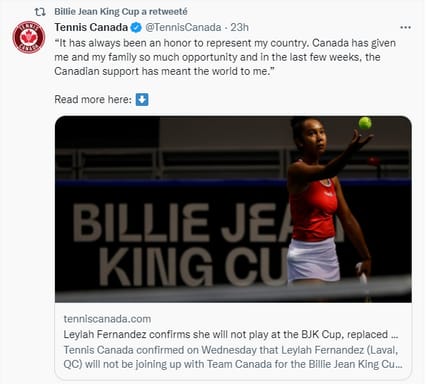Click the retweet arrows icon above the tweet
Image resolution: width=426 pixels, height=384 pixels.
click(40, 12)
